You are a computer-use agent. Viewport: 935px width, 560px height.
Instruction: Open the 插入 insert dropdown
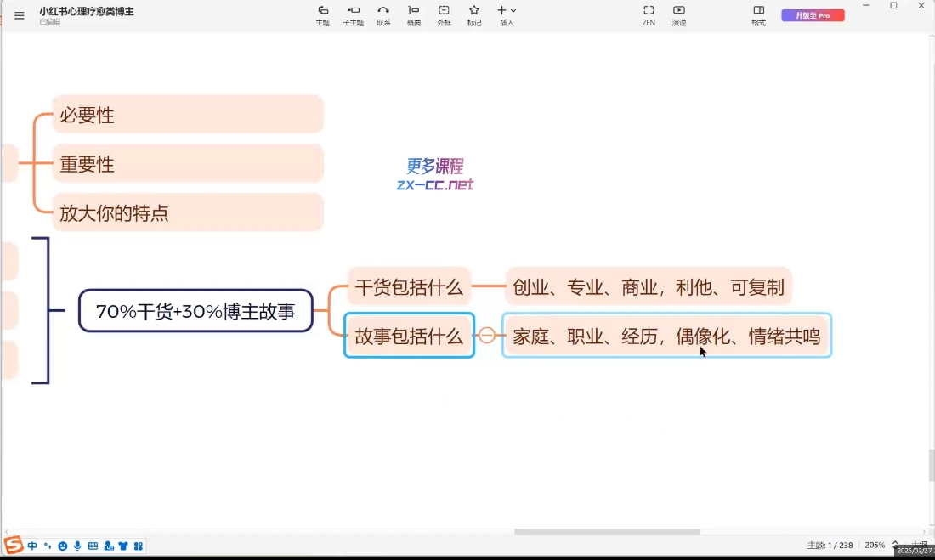pos(506,15)
